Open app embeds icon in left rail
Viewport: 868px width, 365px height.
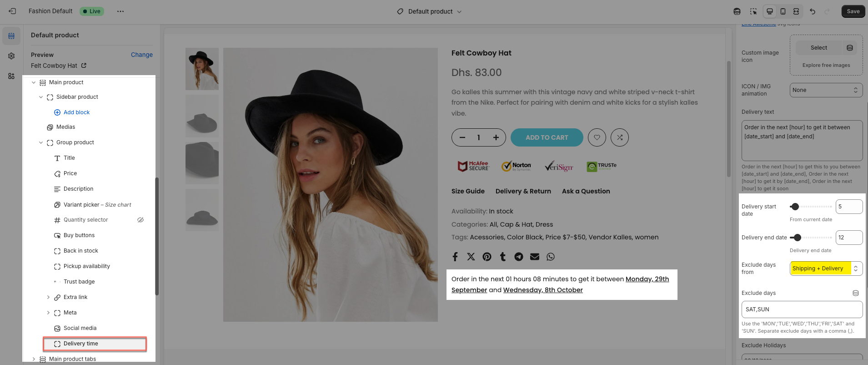click(x=11, y=76)
